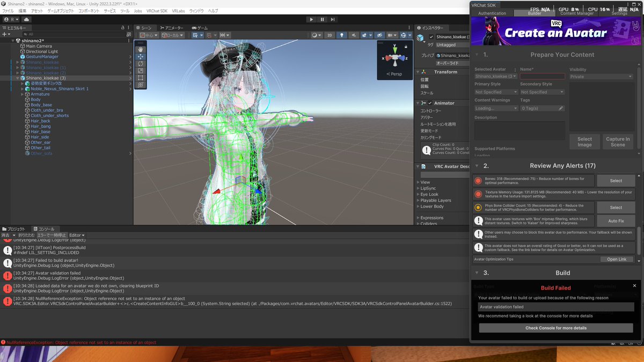
Task: Open the console Editor dropdown
Action: coord(77,235)
